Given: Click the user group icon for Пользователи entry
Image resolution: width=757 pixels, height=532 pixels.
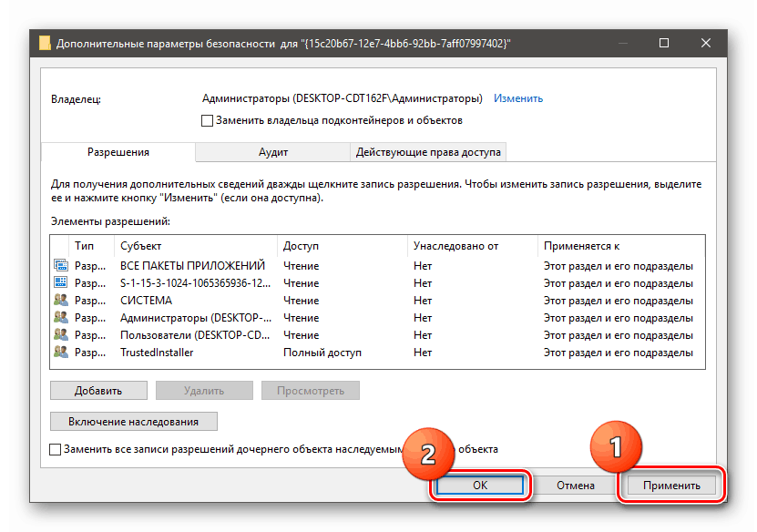Looking at the screenshot, I should [x=61, y=334].
